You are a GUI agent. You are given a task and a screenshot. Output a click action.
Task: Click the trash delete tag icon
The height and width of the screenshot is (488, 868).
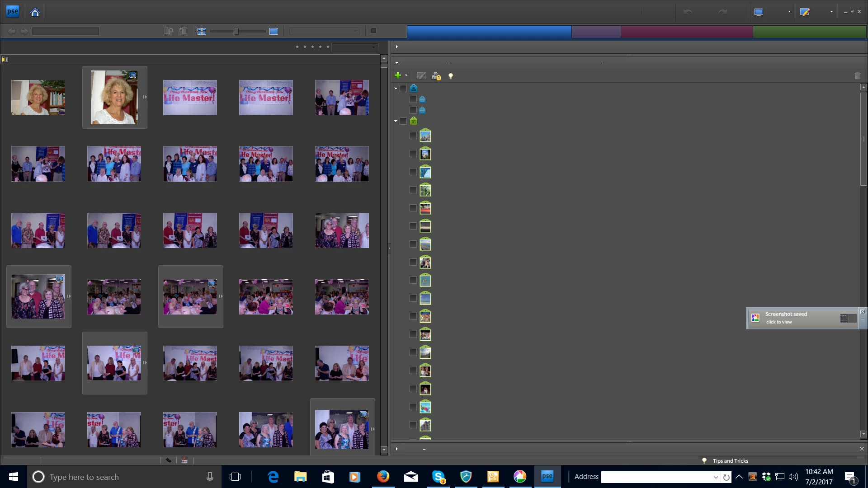click(x=858, y=76)
